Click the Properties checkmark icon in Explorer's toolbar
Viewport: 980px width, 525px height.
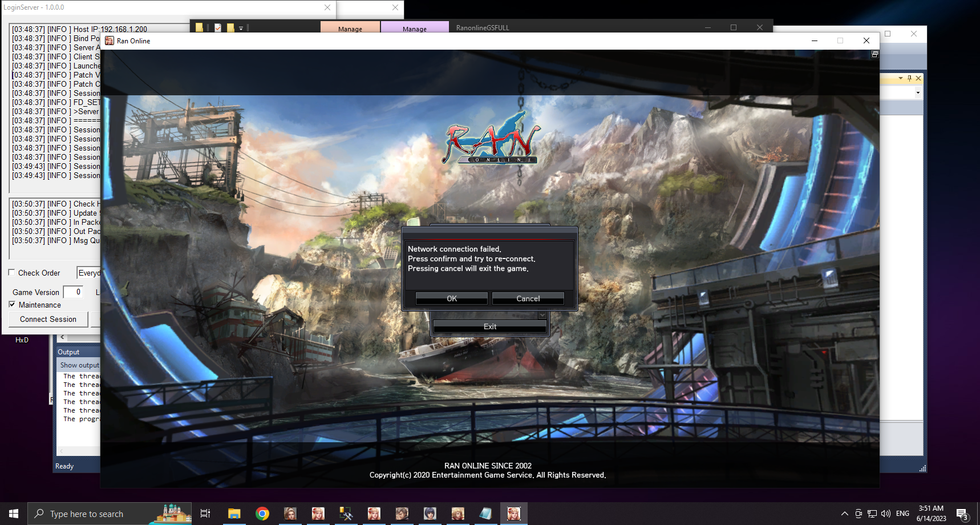pyautogui.click(x=218, y=27)
